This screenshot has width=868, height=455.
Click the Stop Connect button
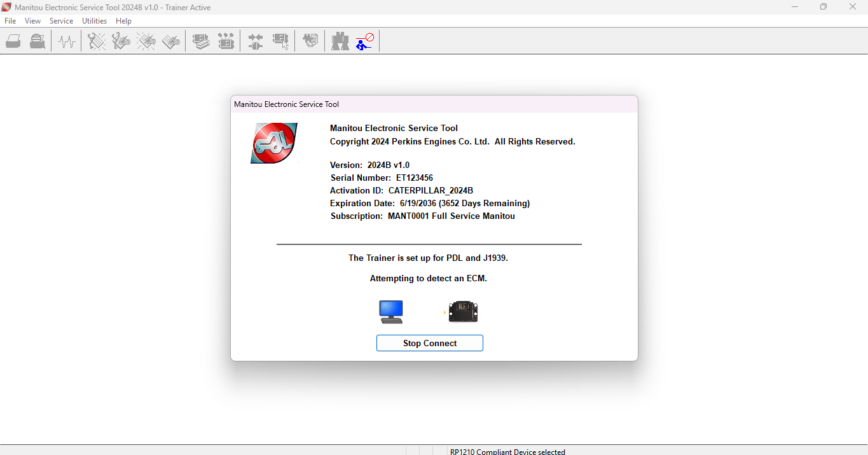pyautogui.click(x=430, y=343)
